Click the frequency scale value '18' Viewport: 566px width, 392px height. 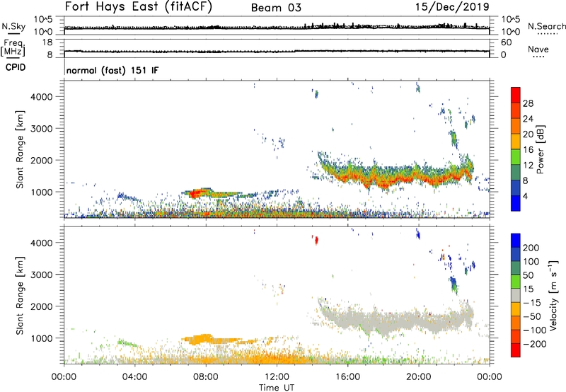point(47,42)
